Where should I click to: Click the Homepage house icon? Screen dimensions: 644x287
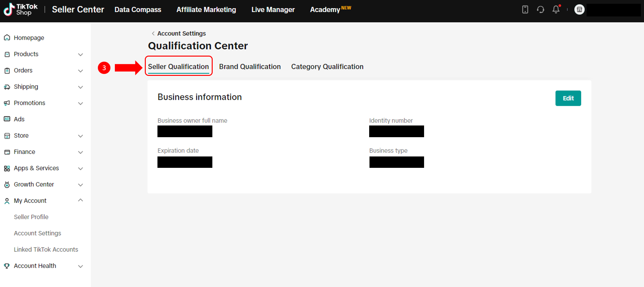[7, 38]
